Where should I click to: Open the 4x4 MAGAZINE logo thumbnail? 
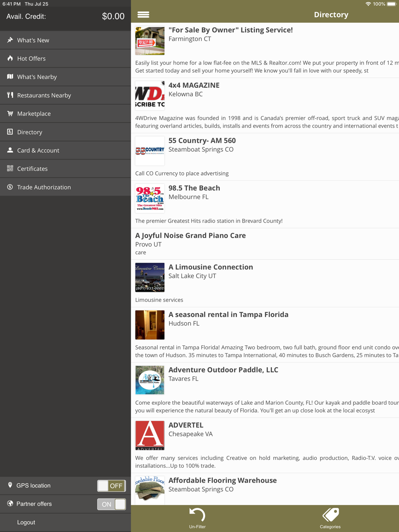pos(150,96)
